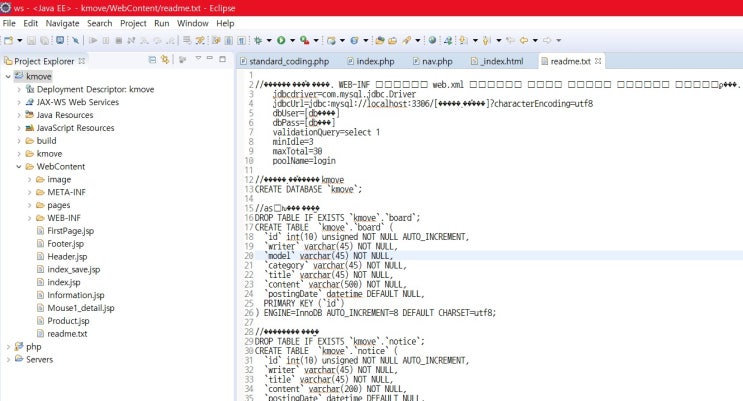Image resolution: width=743 pixels, height=401 pixels.
Task: Open the File menu
Action: [9, 23]
